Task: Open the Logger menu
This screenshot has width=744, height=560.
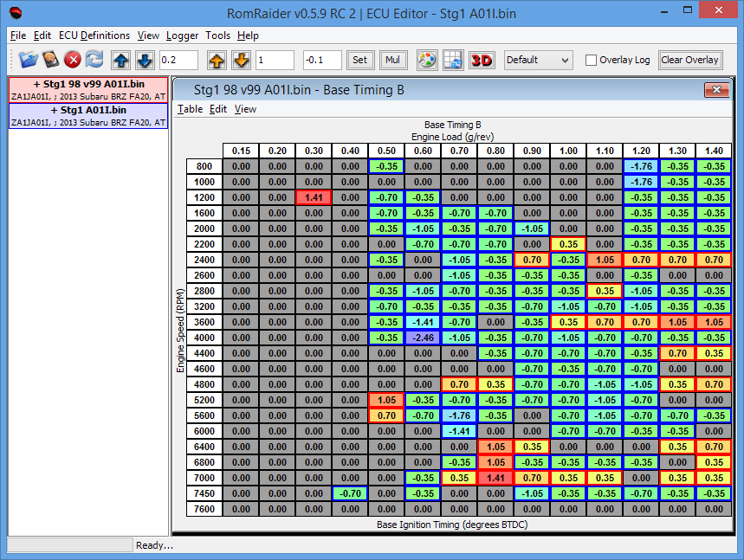Action: click(x=182, y=35)
